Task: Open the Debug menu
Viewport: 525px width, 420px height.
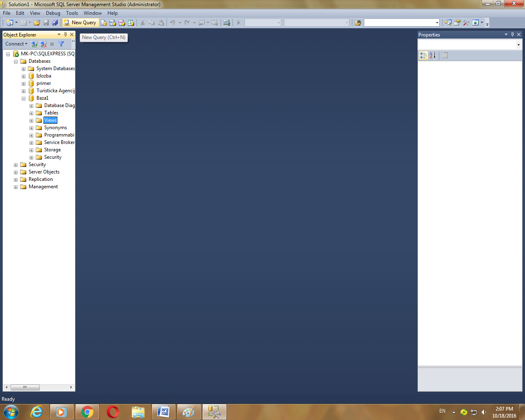Action: coord(53,13)
